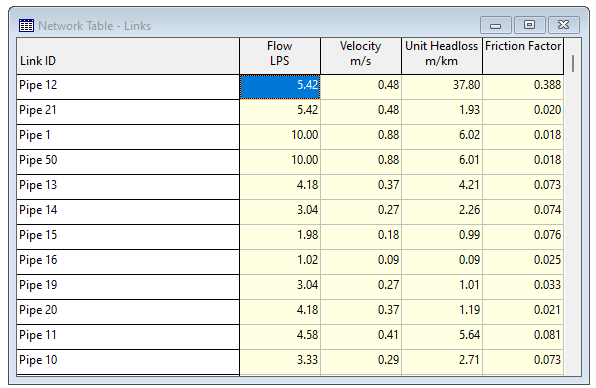The width and height of the screenshot is (596, 388).
Task: Click friction factor value 0.081
Action: pos(523,337)
